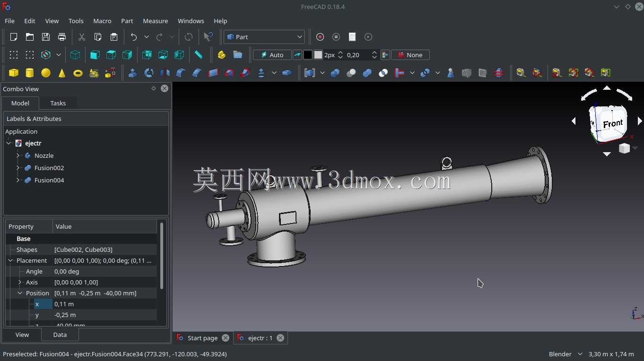
Task: Save the document with the floppy icon
Action: point(46,37)
